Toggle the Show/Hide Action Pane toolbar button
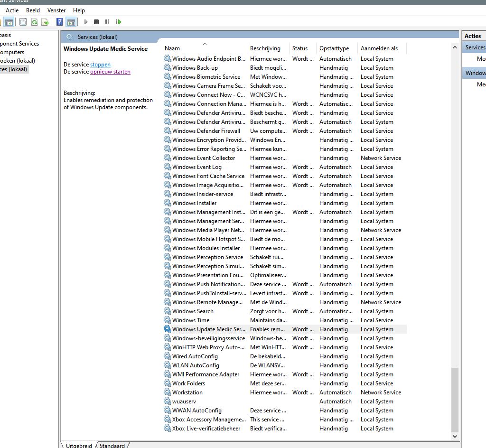The image size is (486, 448). [x=71, y=22]
